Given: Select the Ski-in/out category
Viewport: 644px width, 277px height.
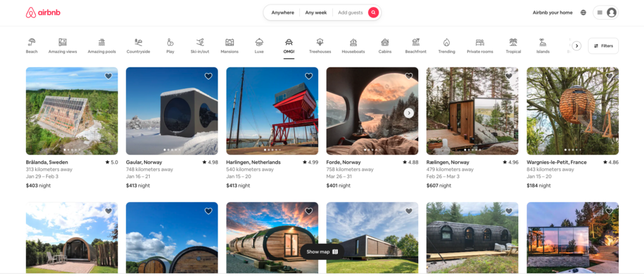Looking at the screenshot, I should (x=200, y=45).
